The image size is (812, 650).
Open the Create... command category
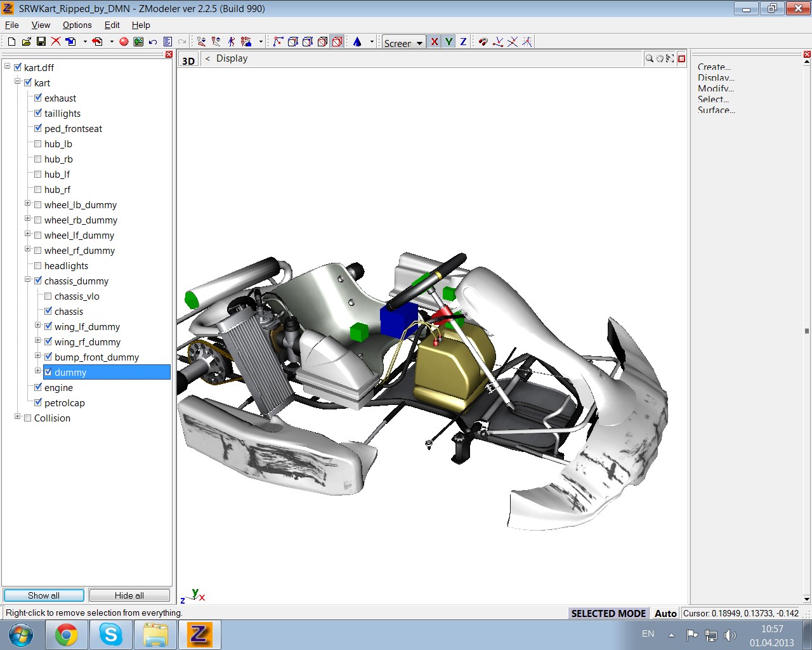(x=714, y=67)
